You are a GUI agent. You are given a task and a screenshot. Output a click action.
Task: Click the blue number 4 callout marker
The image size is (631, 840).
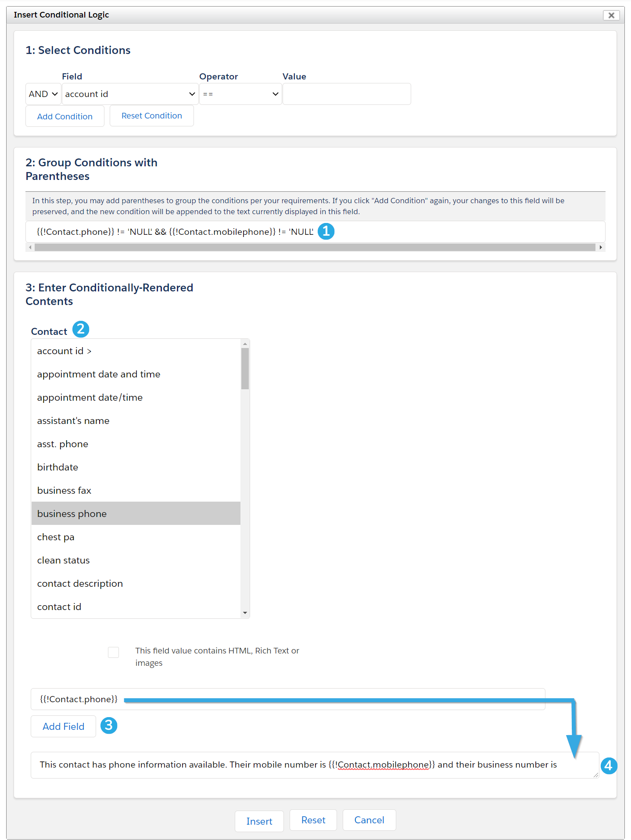(x=609, y=766)
